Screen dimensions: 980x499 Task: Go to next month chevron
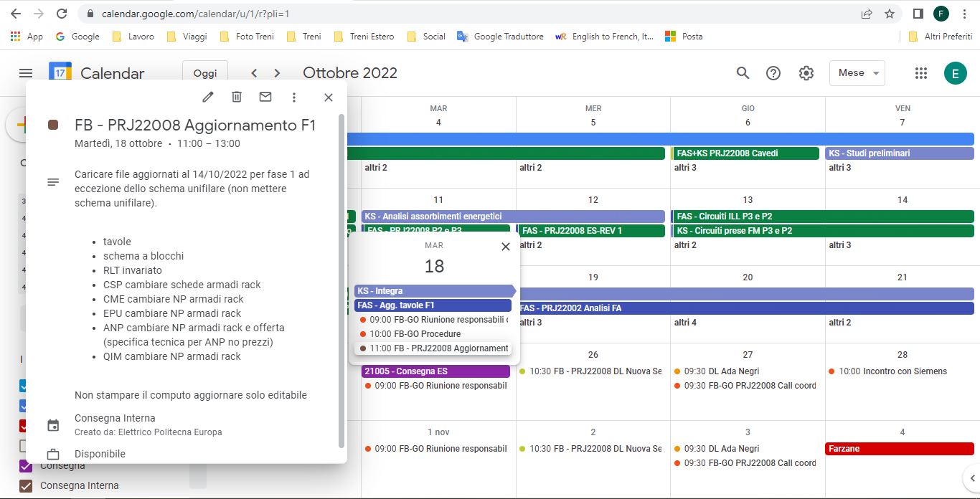coord(277,73)
